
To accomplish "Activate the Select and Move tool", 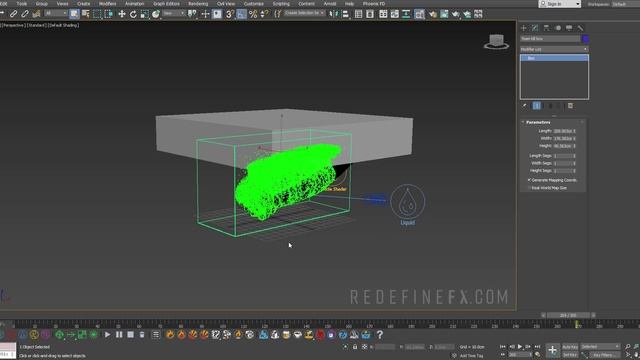I will tap(122, 14).
